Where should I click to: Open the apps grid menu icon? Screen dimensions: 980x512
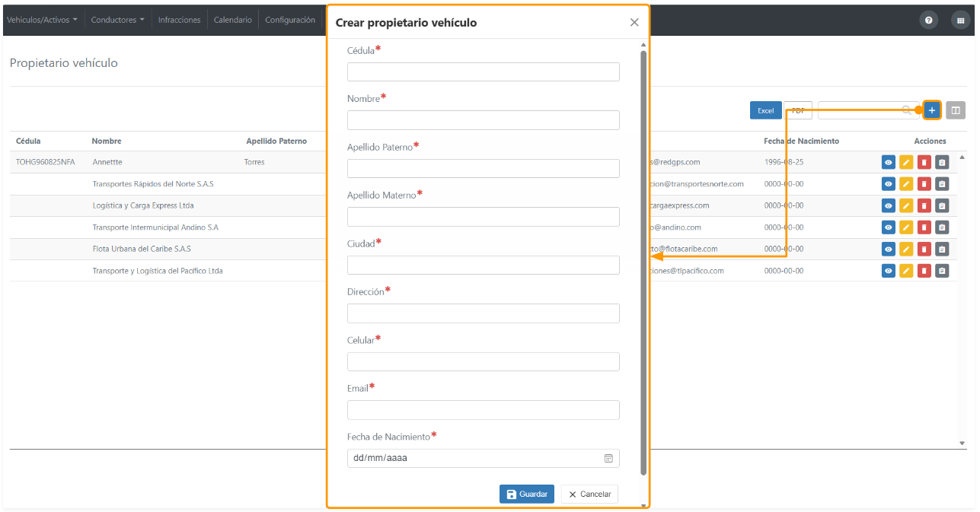tap(960, 21)
